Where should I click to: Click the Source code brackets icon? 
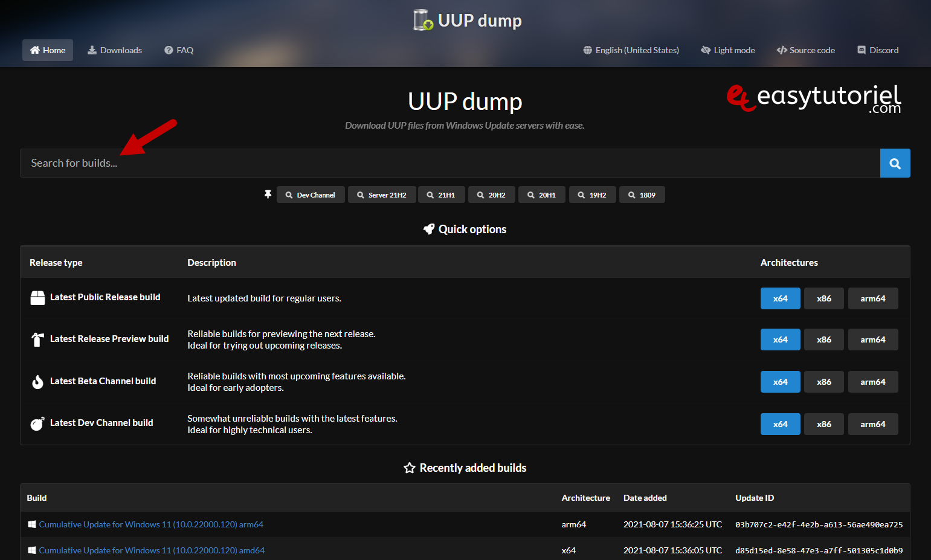[782, 50]
